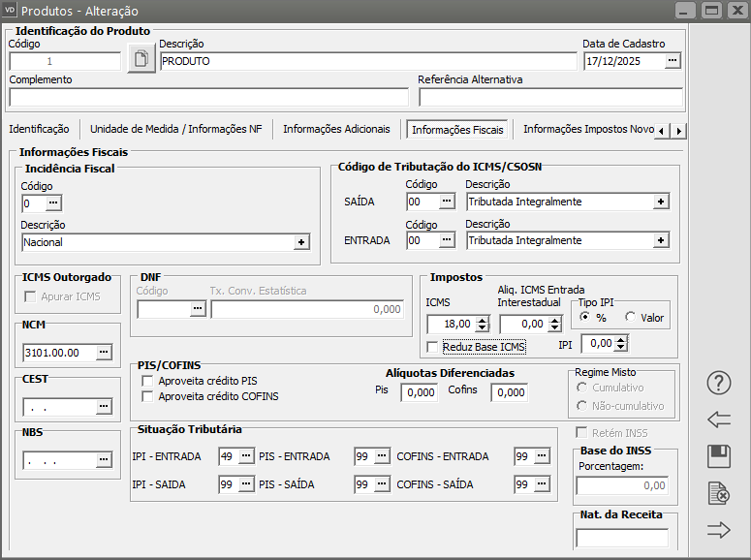Switch to the Informações Adicionais tab
The image size is (751, 560).
(336, 129)
